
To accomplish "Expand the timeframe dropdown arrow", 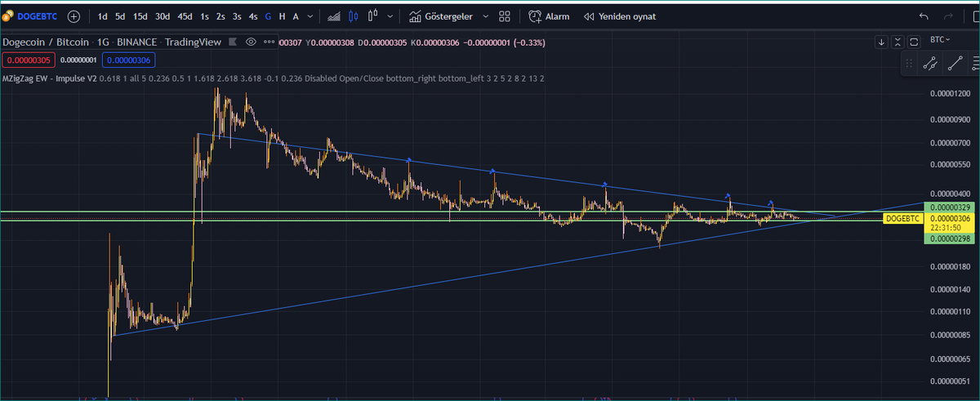I will 310,16.
